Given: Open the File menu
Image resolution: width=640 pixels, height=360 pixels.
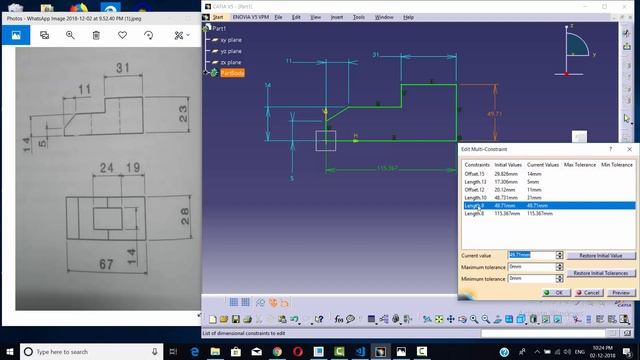Looking at the screenshot, I should (278, 17).
